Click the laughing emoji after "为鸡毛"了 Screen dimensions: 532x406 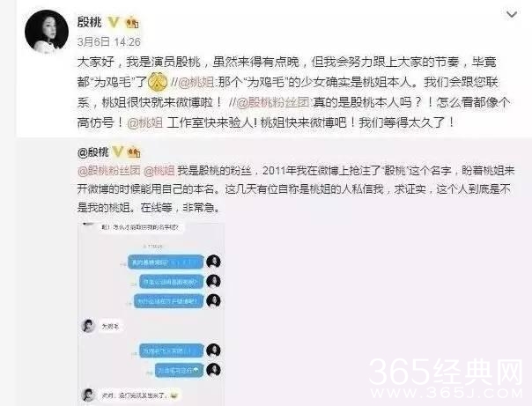click(159, 82)
